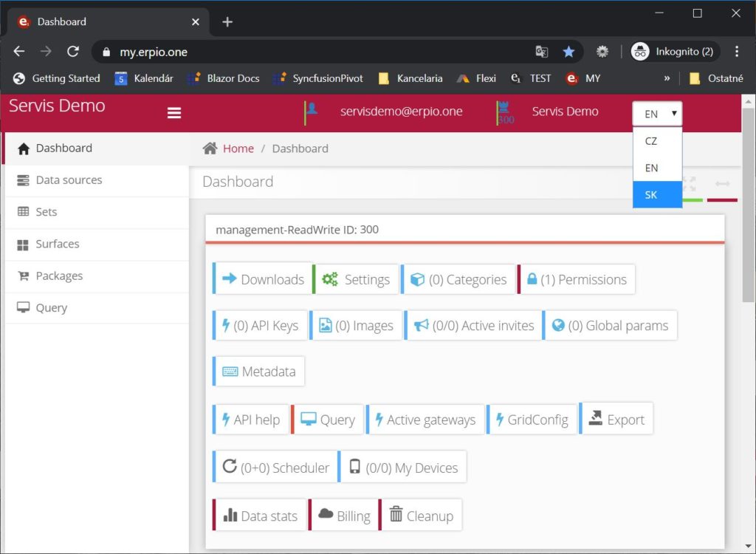Click the translate page icon in address bar
This screenshot has width=756, height=554.
542,52
